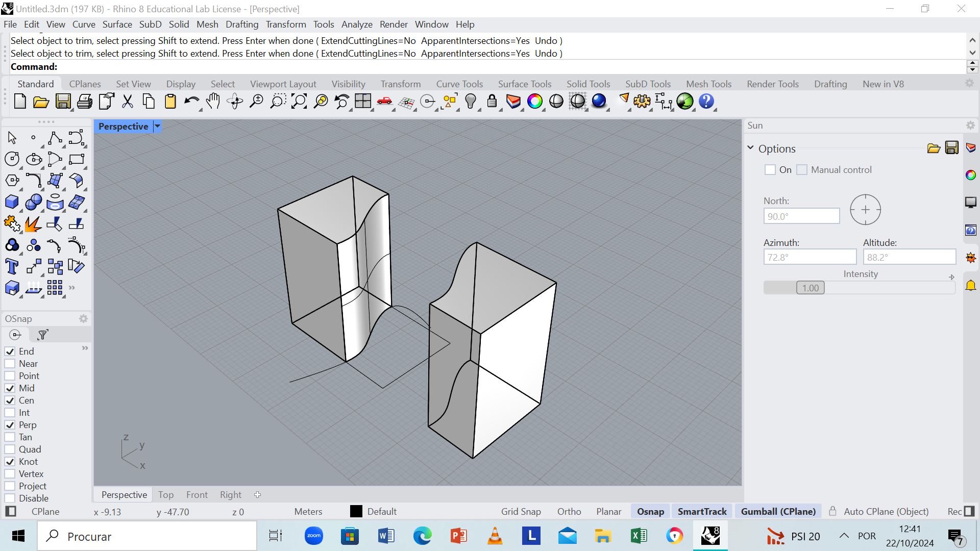
Task: Expand the OSnap filter options
Action: [42, 335]
